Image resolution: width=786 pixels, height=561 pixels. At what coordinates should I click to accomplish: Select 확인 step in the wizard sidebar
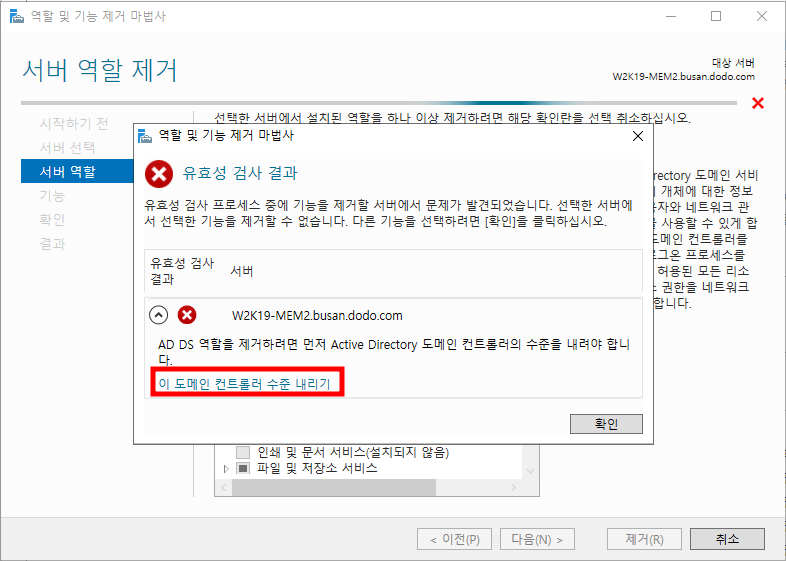click(x=52, y=220)
